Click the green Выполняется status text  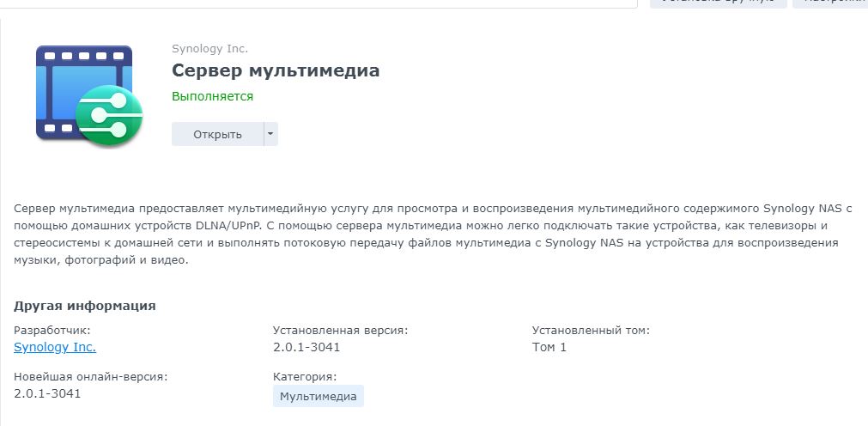(212, 96)
